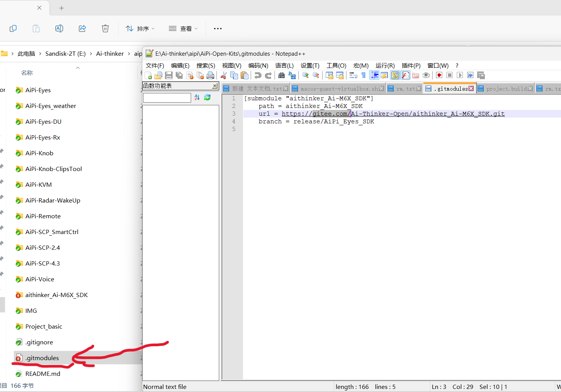Open the more options ellipsis in Explorer
This screenshot has width=561, height=392.
coord(218,28)
